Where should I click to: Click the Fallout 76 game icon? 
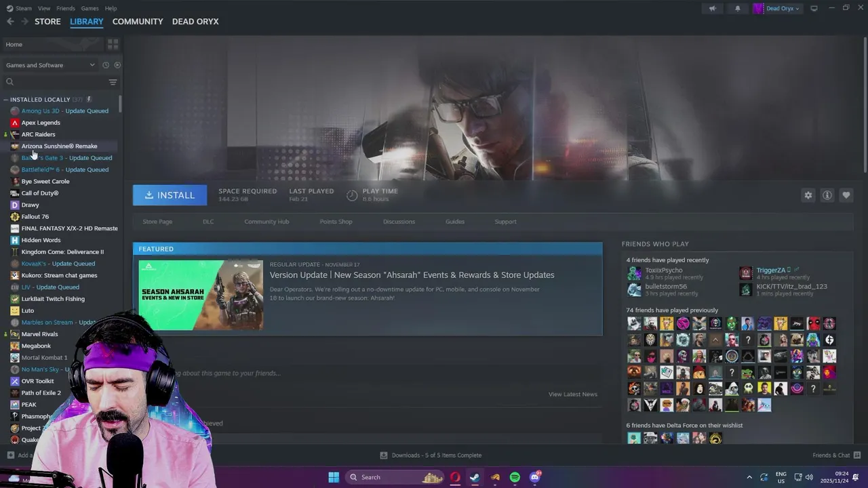15,217
